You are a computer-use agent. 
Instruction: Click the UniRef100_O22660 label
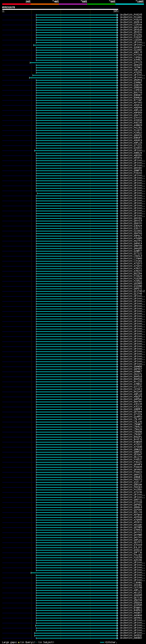pos(131,50)
